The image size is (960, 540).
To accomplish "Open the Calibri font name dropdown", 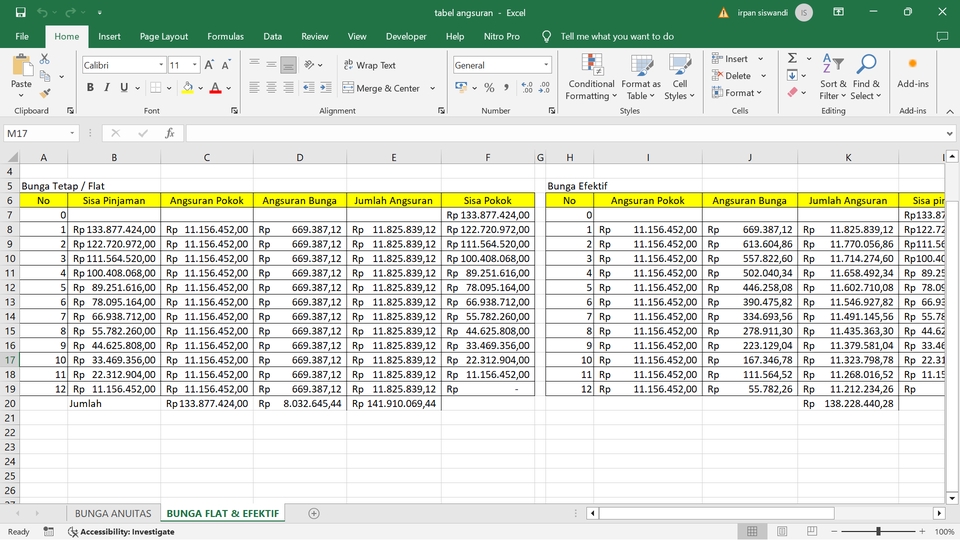I will pos(161,65).
